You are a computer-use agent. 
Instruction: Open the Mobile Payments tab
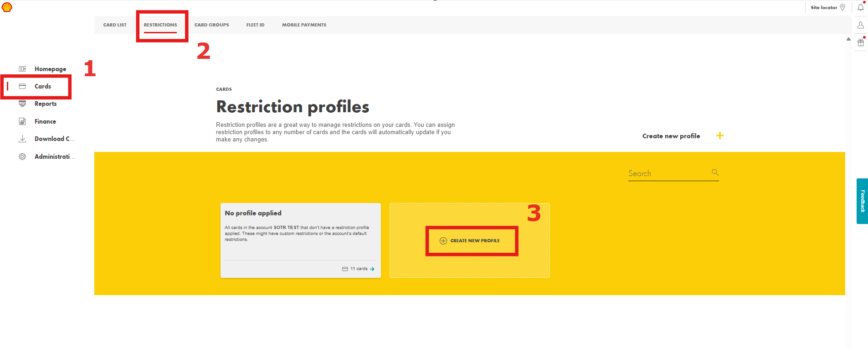tap(304, 25)
